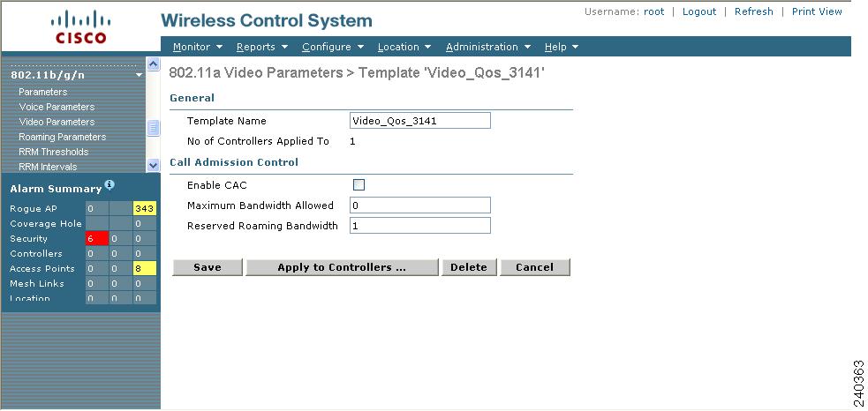Open Parameters in the sidebar

pyautogui.click(x=42, y=92)
